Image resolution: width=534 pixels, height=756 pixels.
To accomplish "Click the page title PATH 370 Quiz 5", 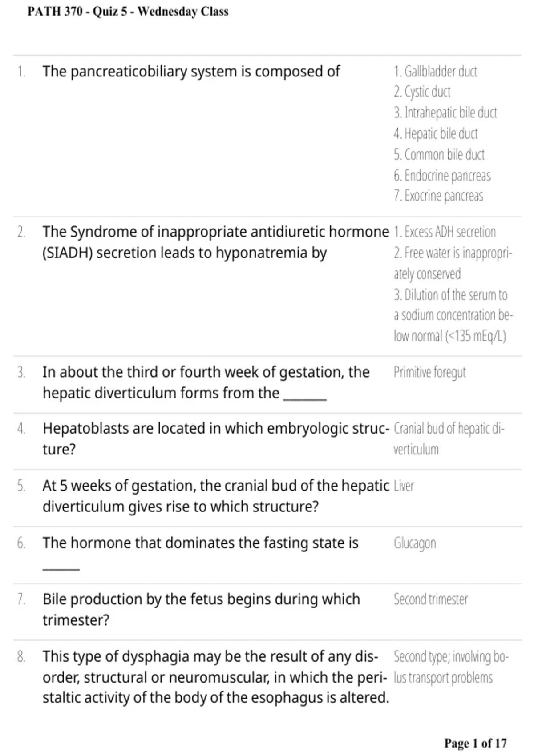I will 128,11.
